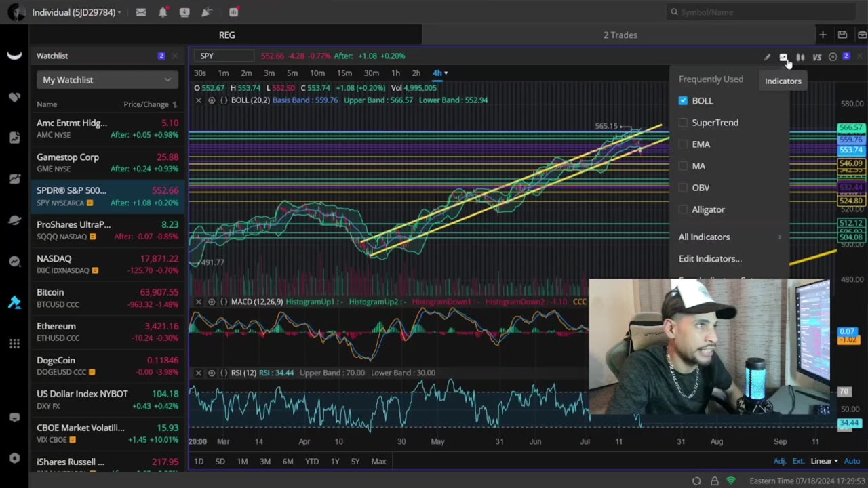The width and height of the screenshot is (868, 488).
Task: Click the 566.57 upper band price label
Action: pyautogui.click(x=850, y=127)
